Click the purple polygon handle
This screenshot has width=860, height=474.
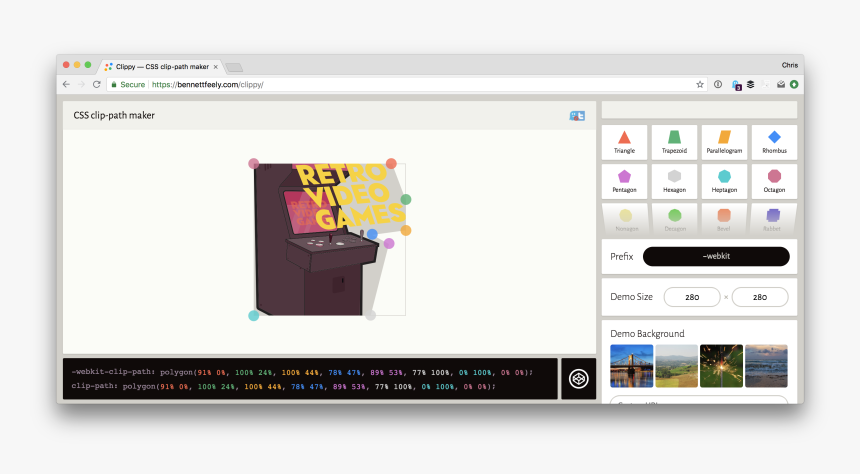coord(389,244)
